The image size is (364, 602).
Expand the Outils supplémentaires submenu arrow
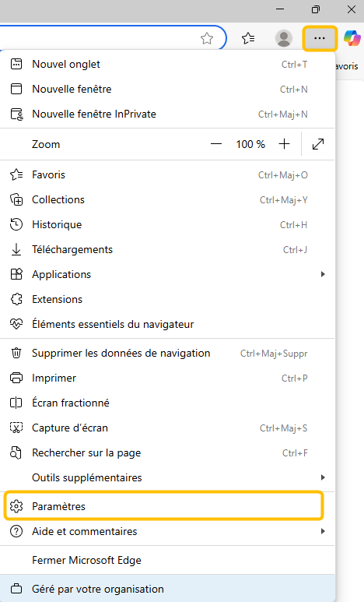[x=323, y=477]
